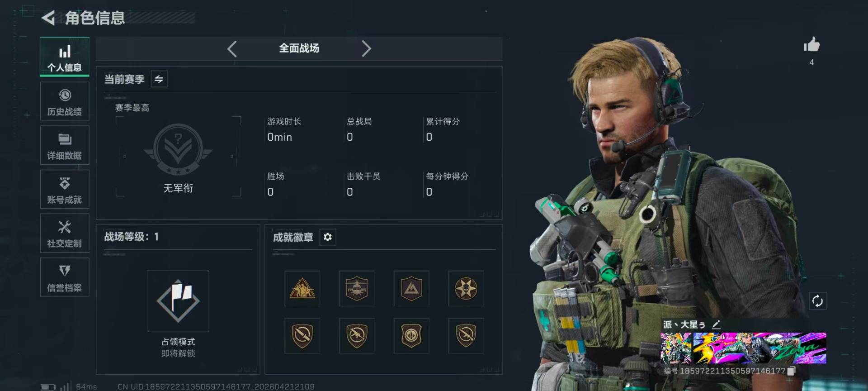The height and width of the screenshot is (391, 868).
Task: Switch to the previous game mode with the left chevron
Action: click(232, 48)
